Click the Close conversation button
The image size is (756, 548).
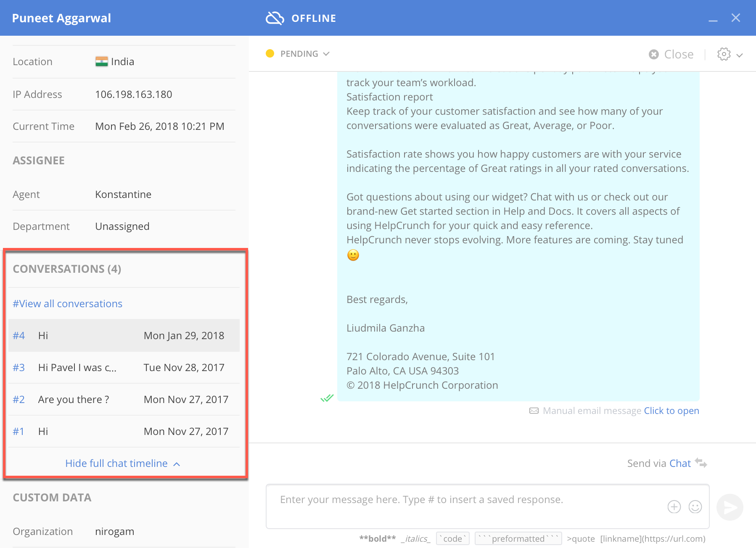[x=671, y=54]
